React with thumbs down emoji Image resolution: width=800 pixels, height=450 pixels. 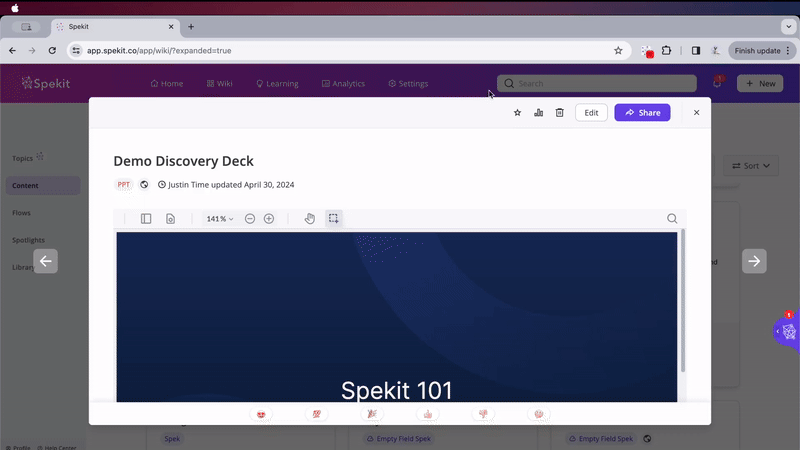click(483, 414)
